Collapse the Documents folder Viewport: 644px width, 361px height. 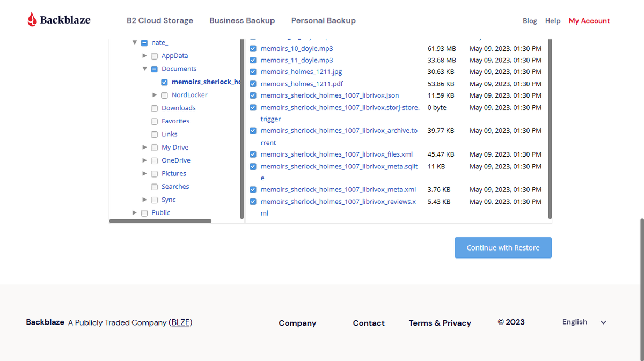[144, 69]
